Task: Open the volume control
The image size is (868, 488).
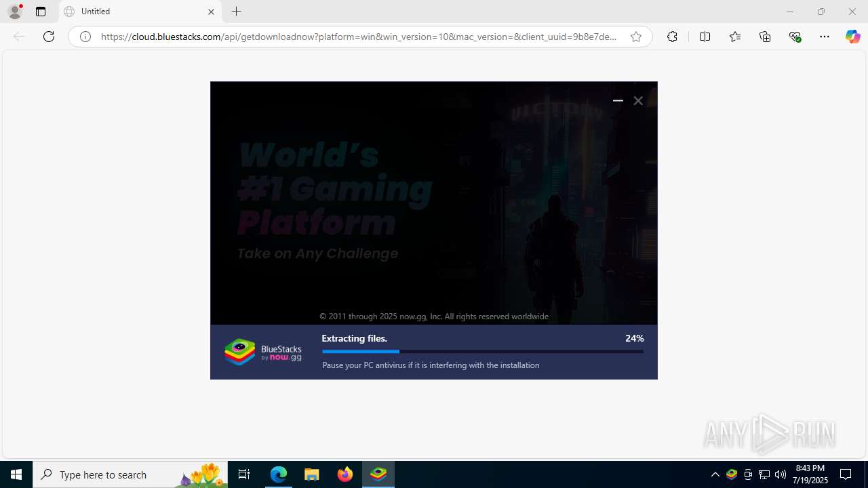Action: point(781,474)
